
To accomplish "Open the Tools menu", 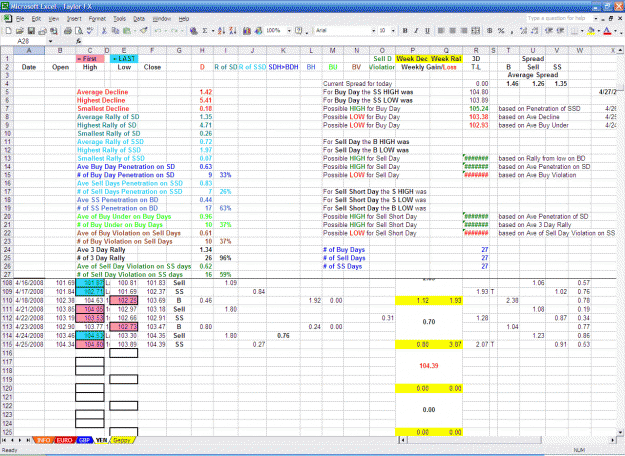I will click(119, 19).
